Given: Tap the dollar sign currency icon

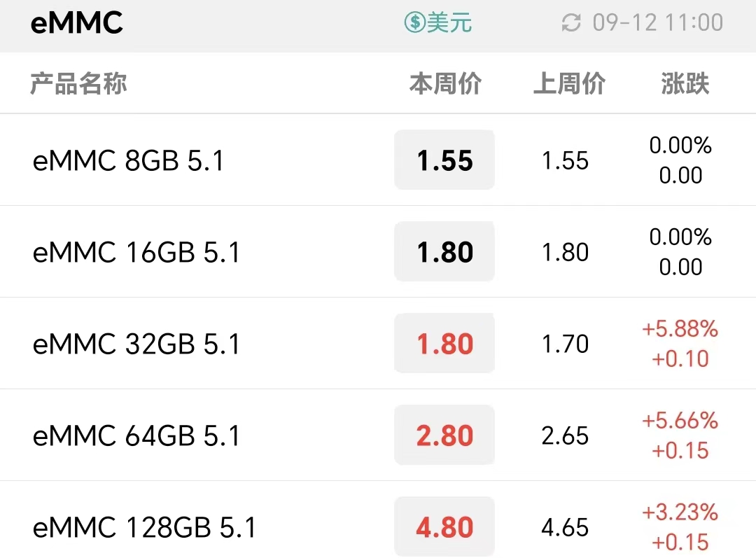Looking at the screenshot, I should (414, 22).
